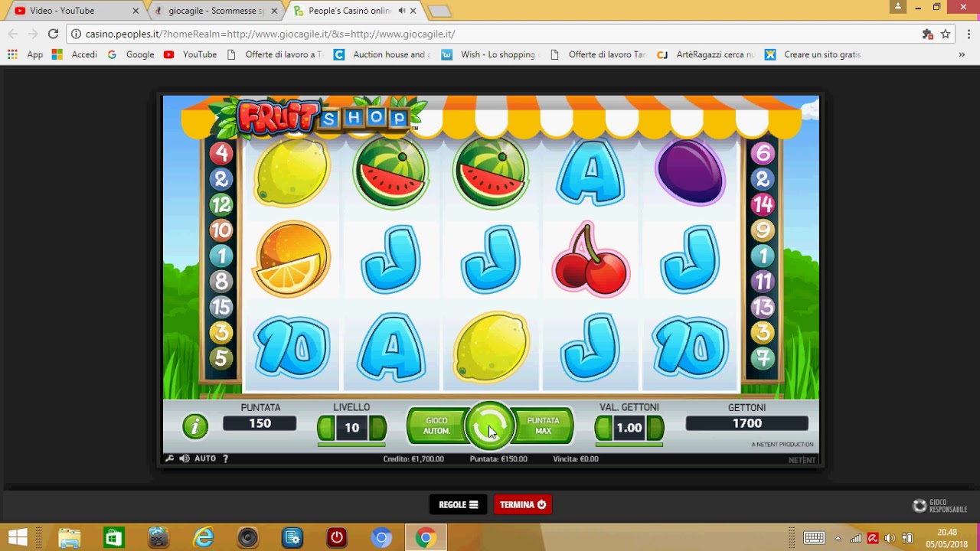
Task: Click the Fruit Shop game logo
Action: click(x=318, y=117)
